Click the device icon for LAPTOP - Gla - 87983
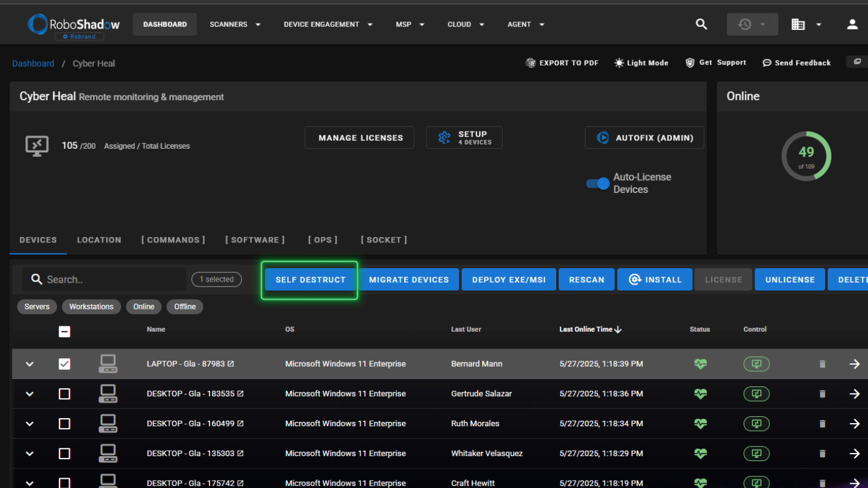This screenshot has width=868, height=488. (108, 364)
